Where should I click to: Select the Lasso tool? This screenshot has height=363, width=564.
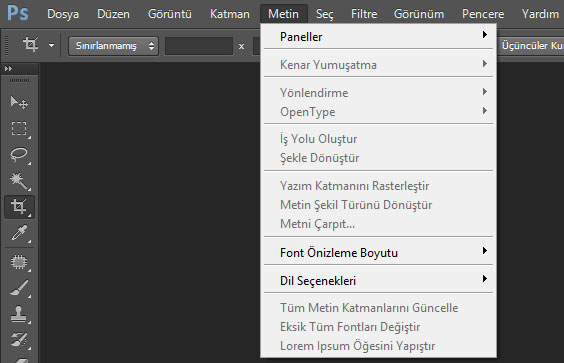(19, 155)
